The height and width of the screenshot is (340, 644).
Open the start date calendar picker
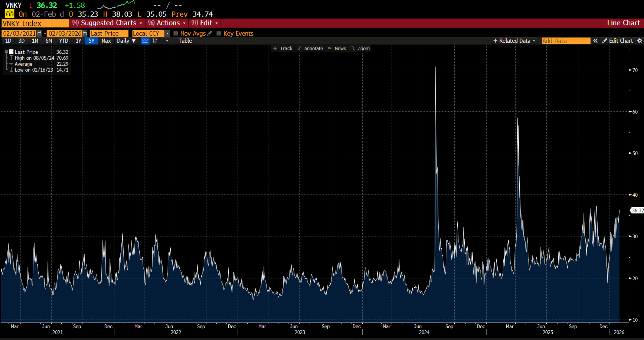tap(39, 33)
